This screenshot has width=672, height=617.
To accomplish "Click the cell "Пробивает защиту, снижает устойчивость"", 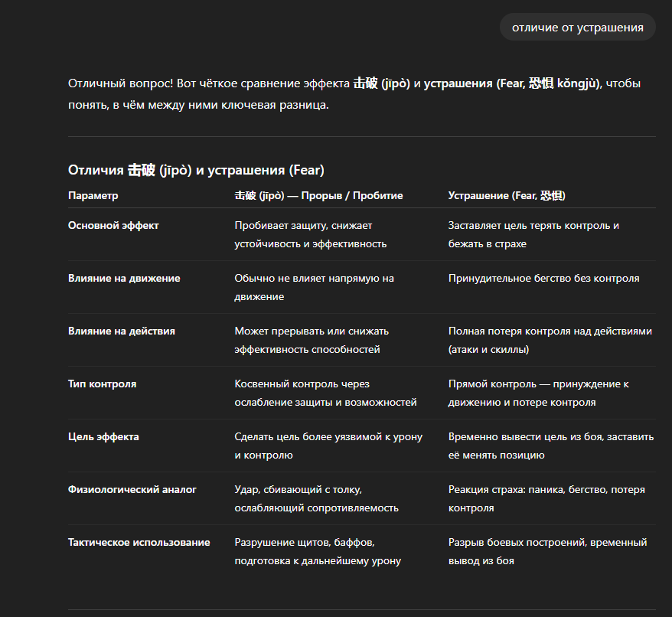I will tap(311, 235).
